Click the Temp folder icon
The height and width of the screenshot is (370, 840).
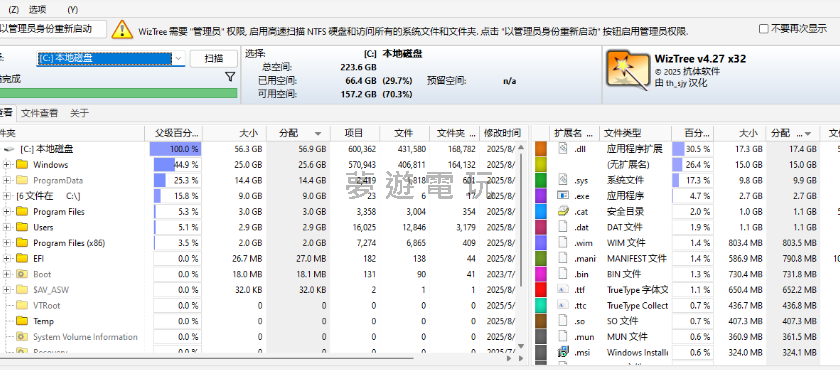(x=22, y=321)
